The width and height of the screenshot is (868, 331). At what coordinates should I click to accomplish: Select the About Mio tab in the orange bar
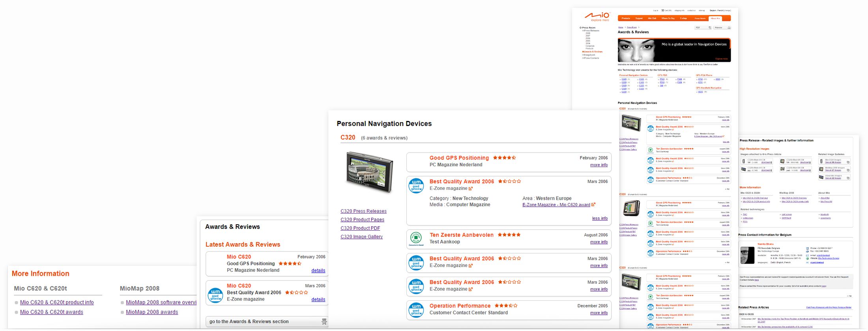click(715, 19)
